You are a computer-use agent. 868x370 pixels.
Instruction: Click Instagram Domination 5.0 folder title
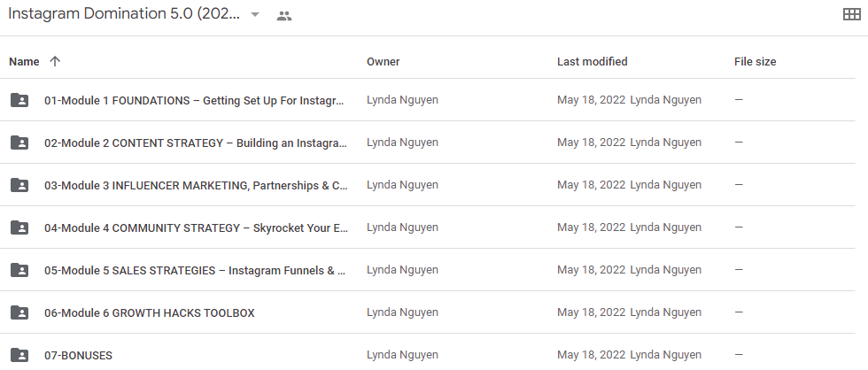(124, 15)
